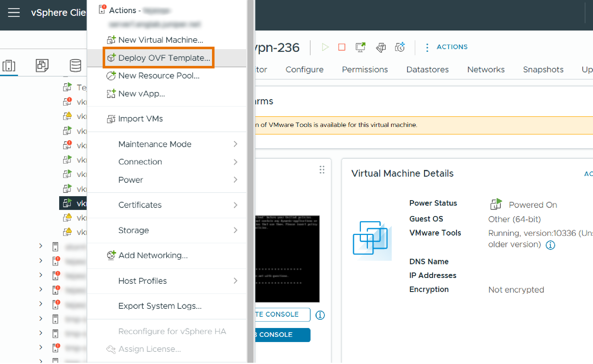Click the ACTIONS link in the VM header

coord(451,47)
